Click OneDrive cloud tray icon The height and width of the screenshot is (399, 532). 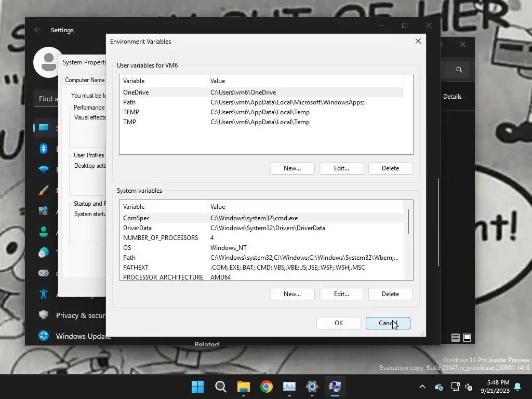(438, 387)
